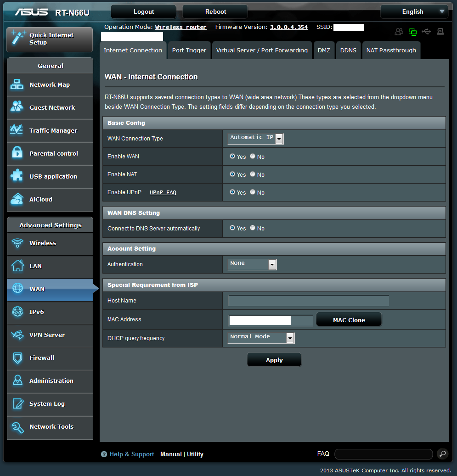Click the green network status icon
Viewport: 457px width, 476px height.
coord(413,32)
